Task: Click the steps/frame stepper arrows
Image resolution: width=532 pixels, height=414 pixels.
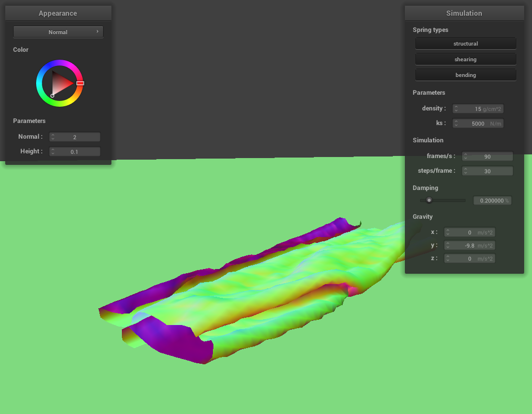Action: point(466,171)
